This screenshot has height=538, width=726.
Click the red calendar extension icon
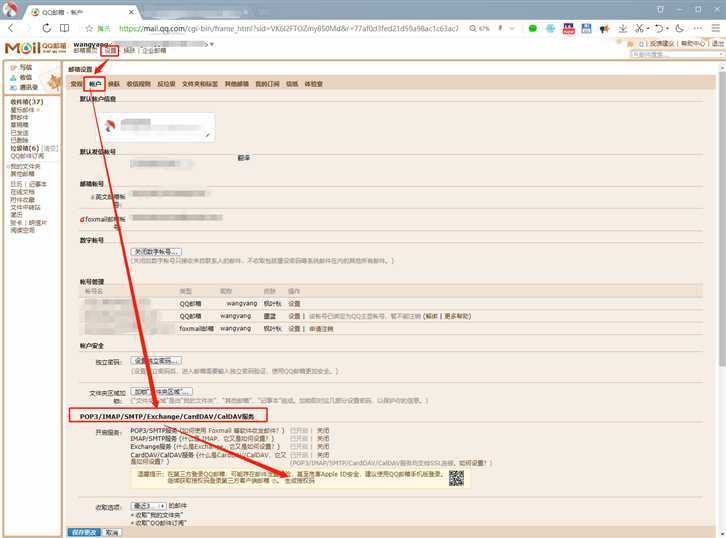[x=568, y=28]
